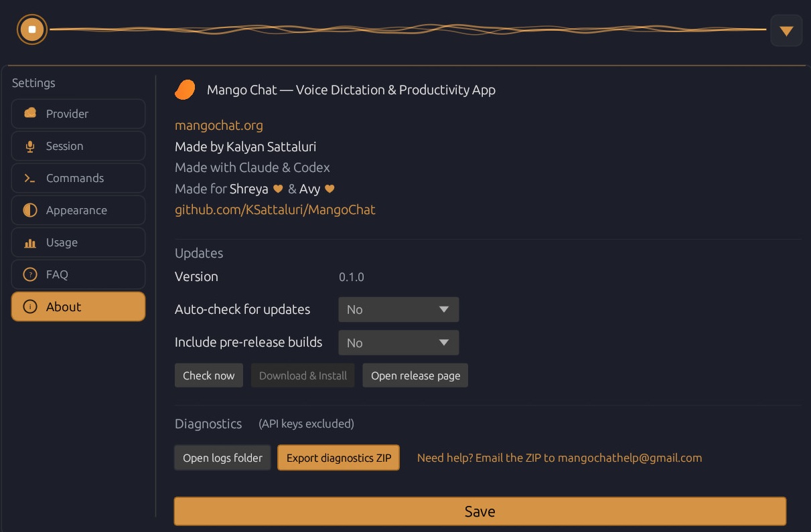This screenshot has width=811, height=532.
Task: Click the microphone icon beside Session
Action: tap(29, 146)
